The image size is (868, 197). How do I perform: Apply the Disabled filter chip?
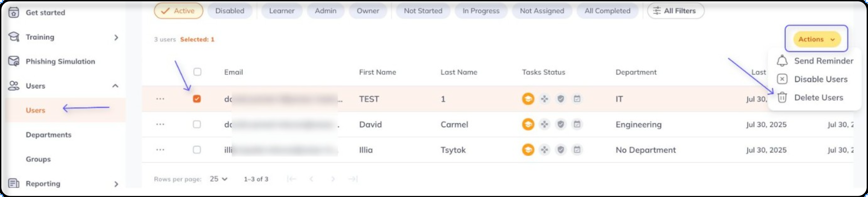230,11
